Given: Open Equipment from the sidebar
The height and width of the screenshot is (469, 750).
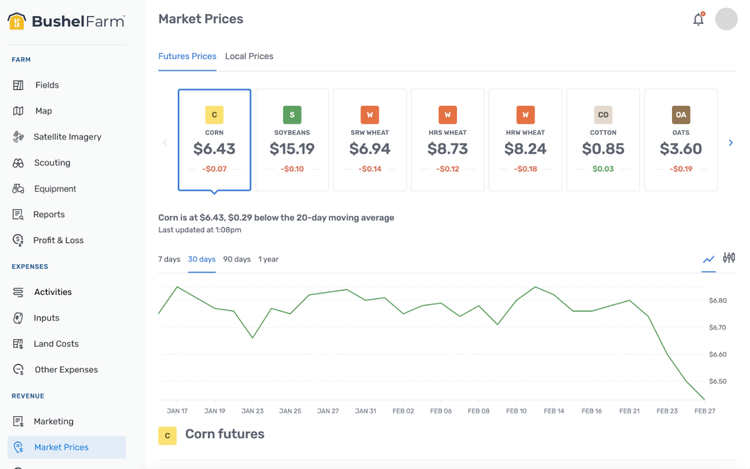Looking at the screenshot, I should coord(55,189).
